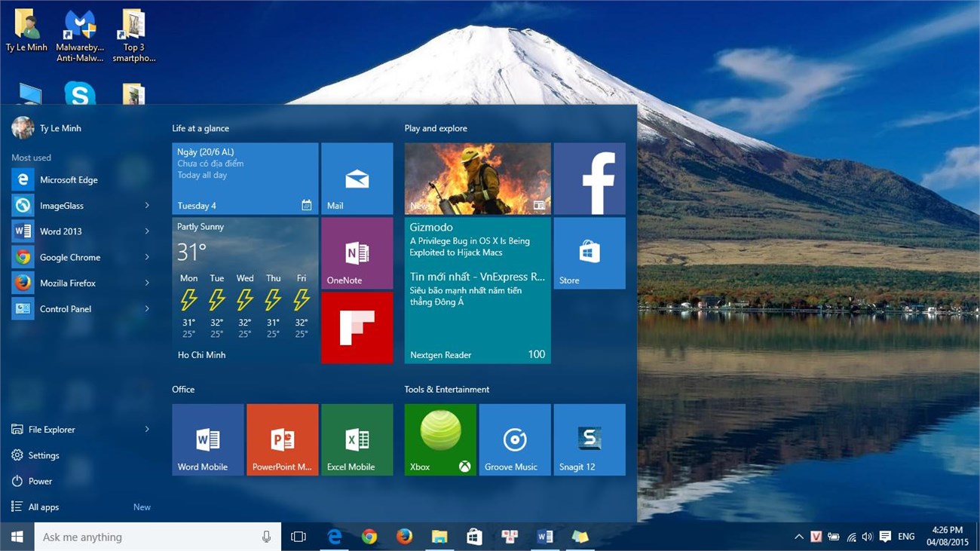Open the Partly Sunny weather tile
Screen dimensions: 980x551
click(x=245, y=290)
